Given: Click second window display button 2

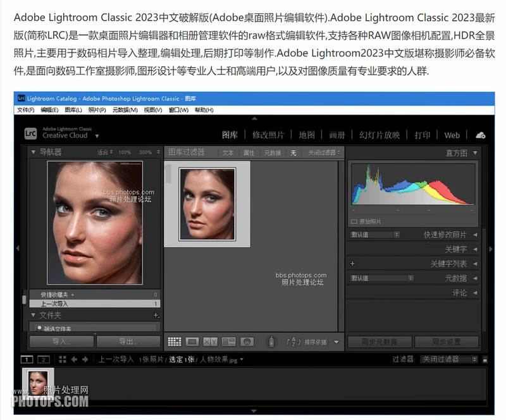Looking at the screenshot, I should [x=43, y=359].
